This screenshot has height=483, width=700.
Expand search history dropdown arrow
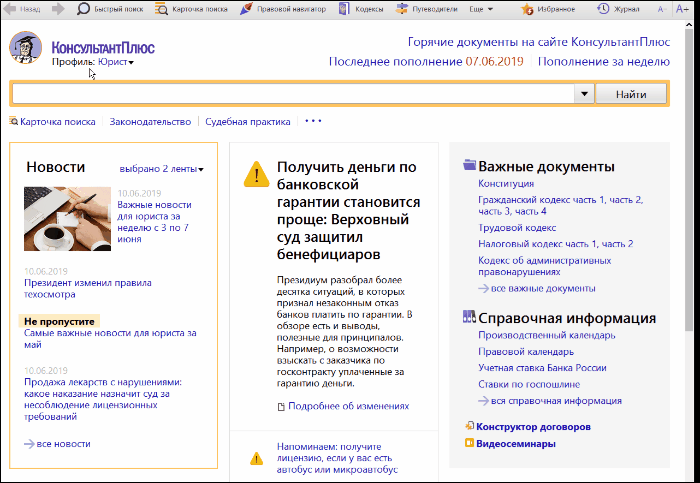click(x=584, y=94)
